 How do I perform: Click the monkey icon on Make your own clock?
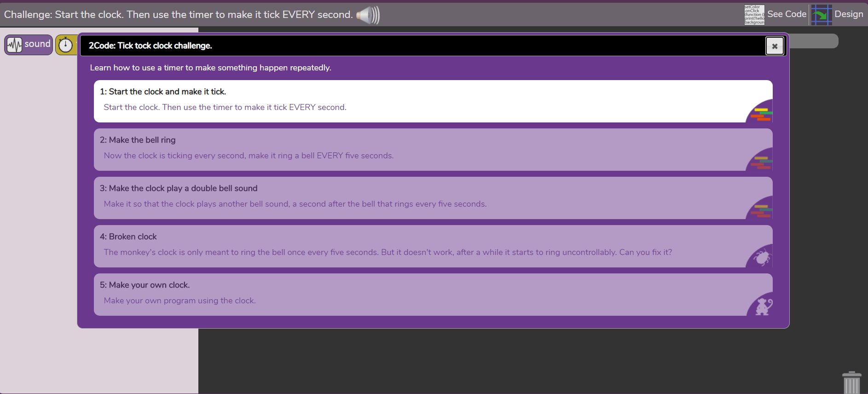pyautogui.click(x=764, y=306)
